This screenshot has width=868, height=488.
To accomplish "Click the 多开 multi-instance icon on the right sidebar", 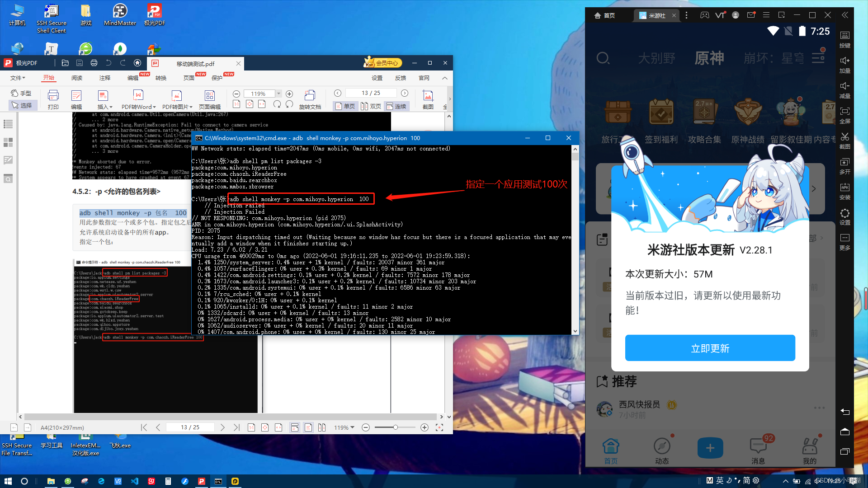I will [844, 166].
